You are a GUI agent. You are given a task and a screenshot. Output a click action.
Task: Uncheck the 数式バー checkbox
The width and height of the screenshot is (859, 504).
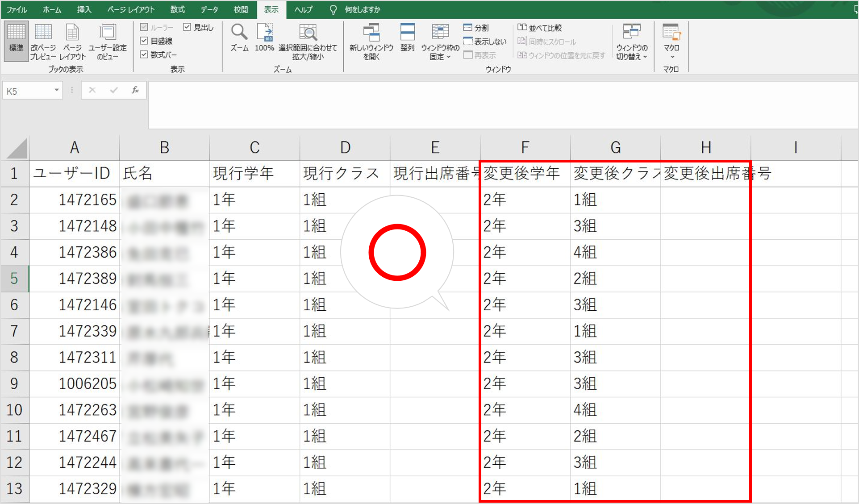[144, 54]
